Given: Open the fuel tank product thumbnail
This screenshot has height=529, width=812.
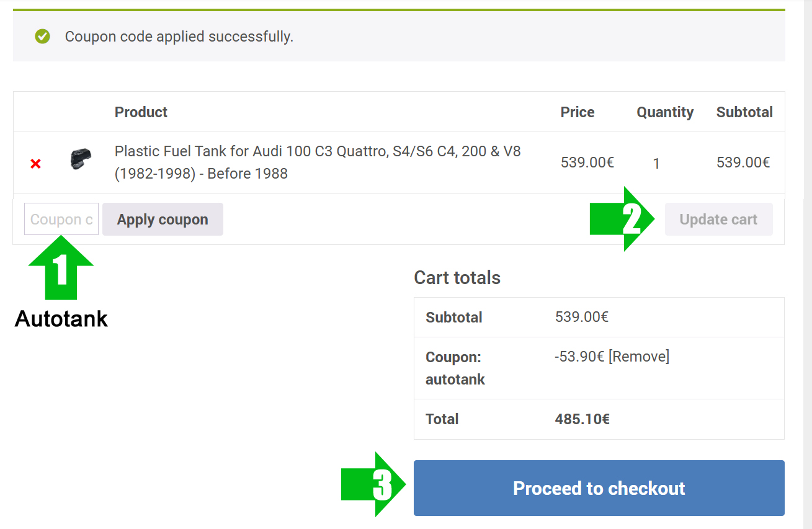Looking at the screenshot, I should pos(80,159).
